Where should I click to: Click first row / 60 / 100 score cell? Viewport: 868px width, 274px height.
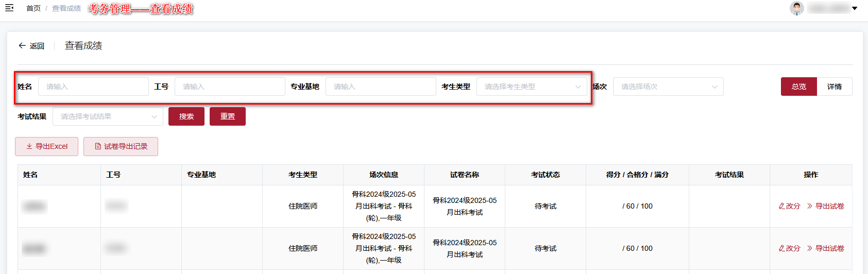coord(637,206)
